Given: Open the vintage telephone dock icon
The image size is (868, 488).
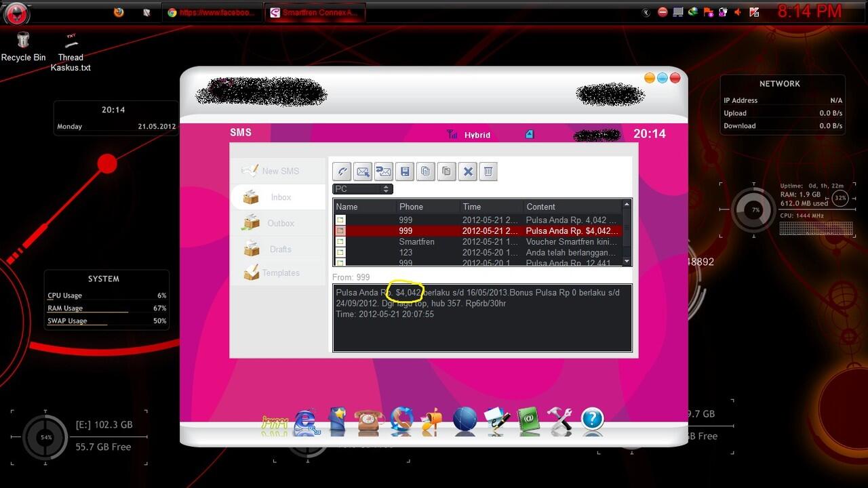Looking at the screenshot, I should pos(370,421).
